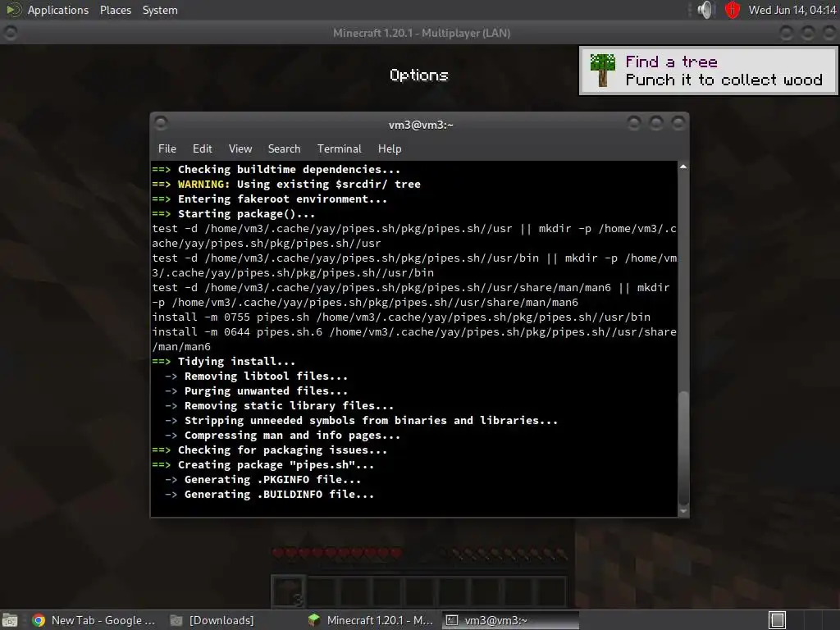Click the red shield notification icon
This screenshot has height=630, width=840.
732,10
